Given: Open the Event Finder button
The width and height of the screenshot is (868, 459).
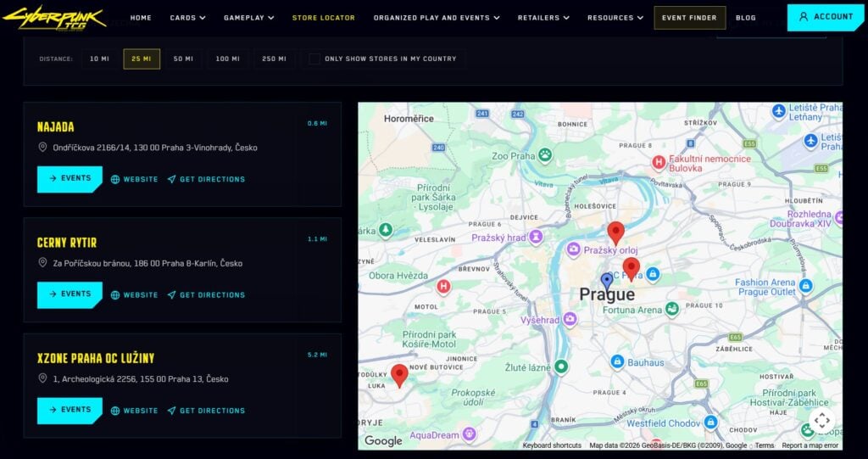Looking at the screenshot, I should click(x=689, y=18).
